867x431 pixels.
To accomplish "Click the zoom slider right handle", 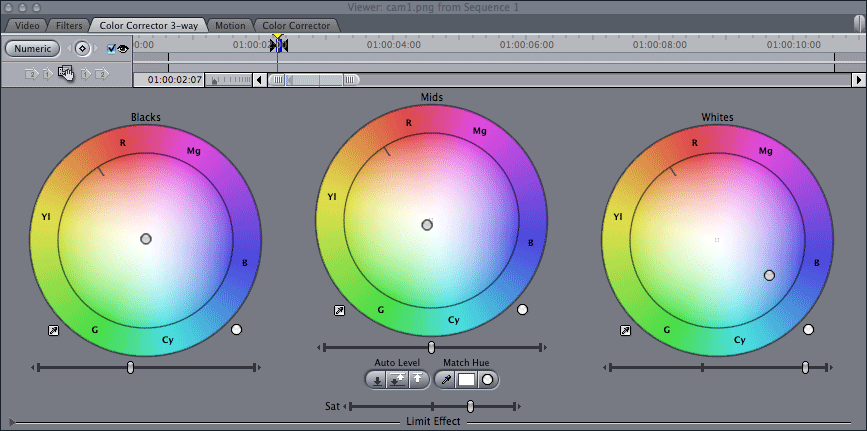I will [x=350, y=80].
